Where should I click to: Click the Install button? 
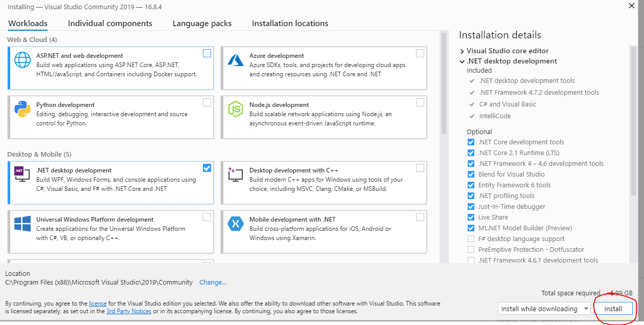(x=613, y=309)
